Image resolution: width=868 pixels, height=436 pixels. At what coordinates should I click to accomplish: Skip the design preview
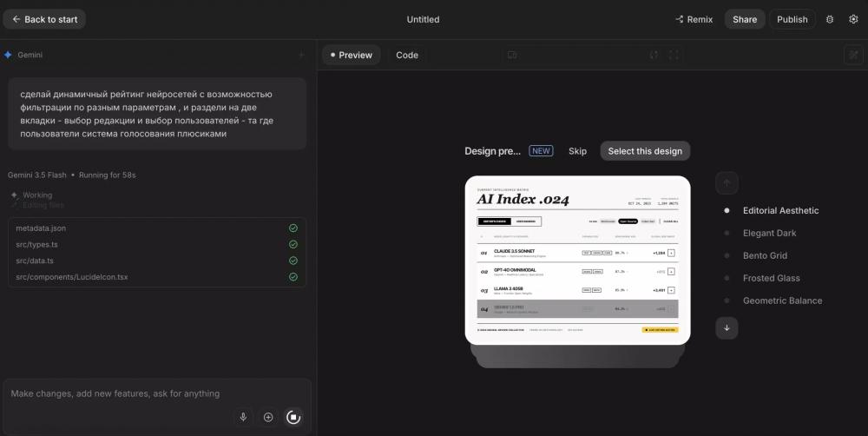coord(577,150)
